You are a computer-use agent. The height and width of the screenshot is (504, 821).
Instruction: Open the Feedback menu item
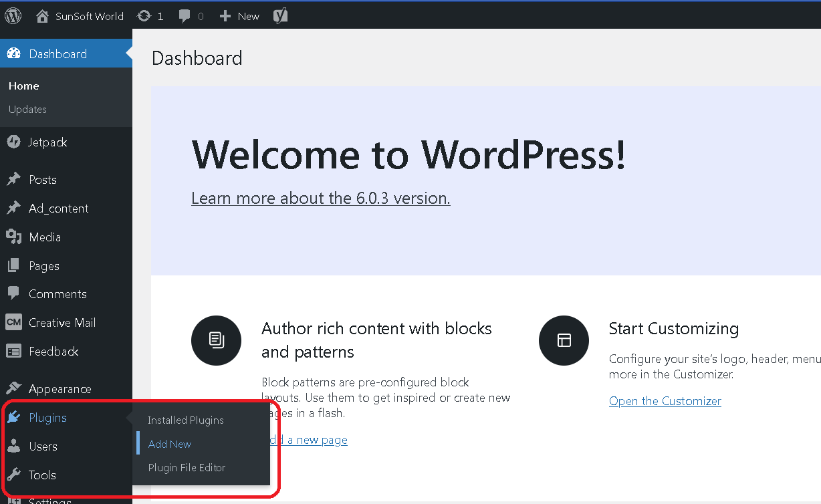pyautogui.click(x=66, y=351)
